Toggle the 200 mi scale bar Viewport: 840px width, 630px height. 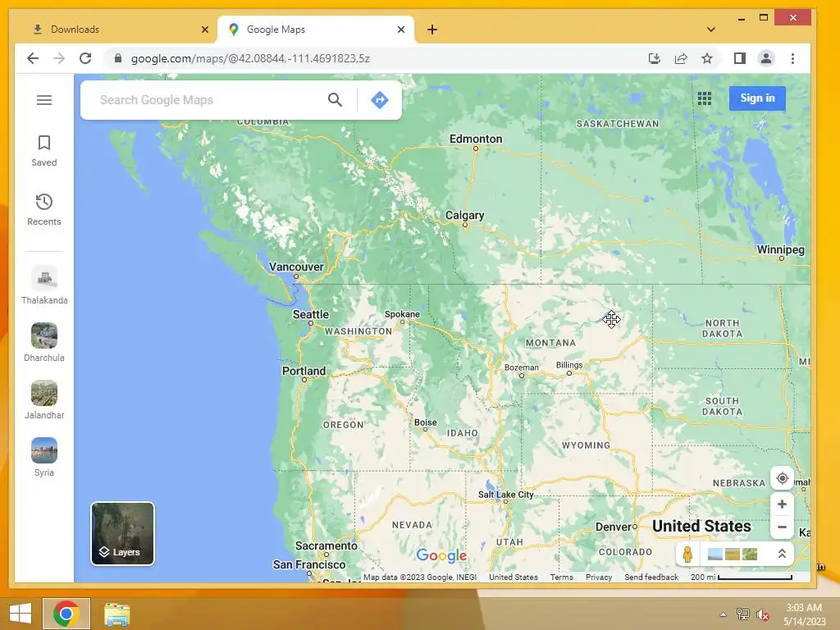click(x=741, y=577)
